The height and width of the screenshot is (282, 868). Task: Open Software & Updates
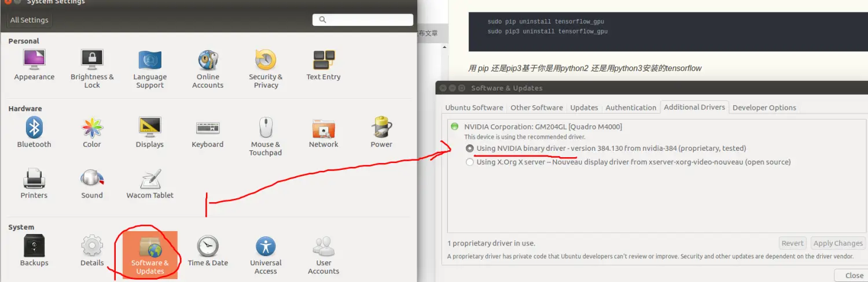click(150, 254)
